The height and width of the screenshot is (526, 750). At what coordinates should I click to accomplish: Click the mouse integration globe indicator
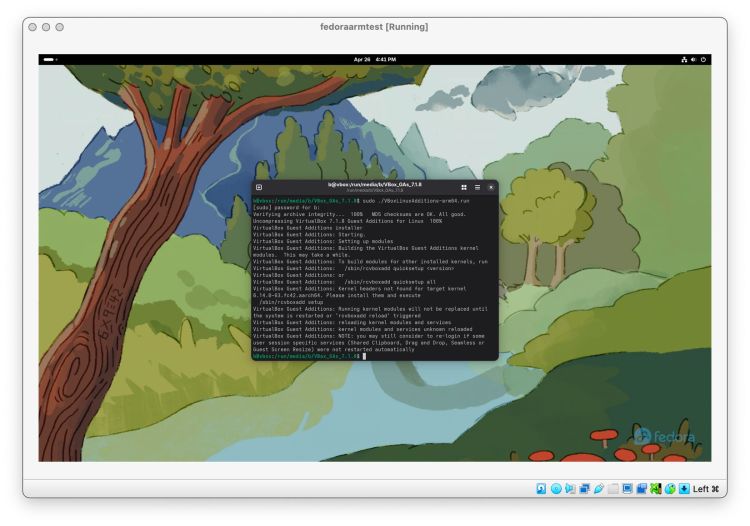[x=670, y=488]
